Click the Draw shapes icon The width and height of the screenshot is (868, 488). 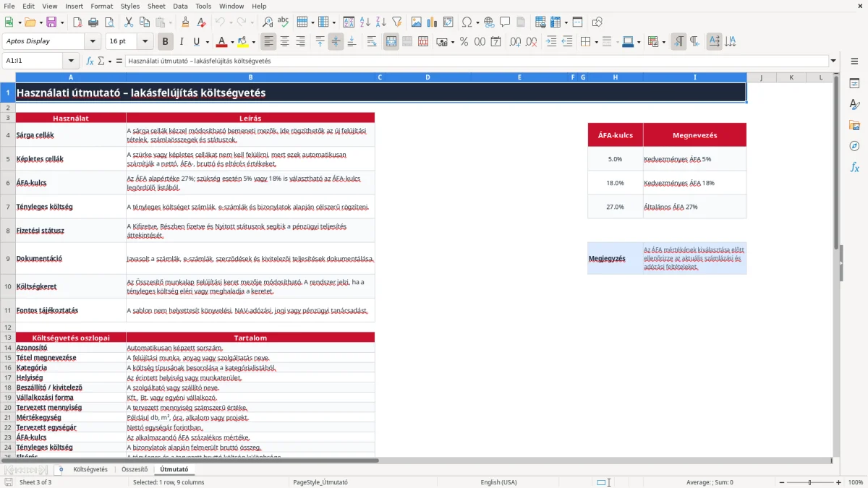597,22
